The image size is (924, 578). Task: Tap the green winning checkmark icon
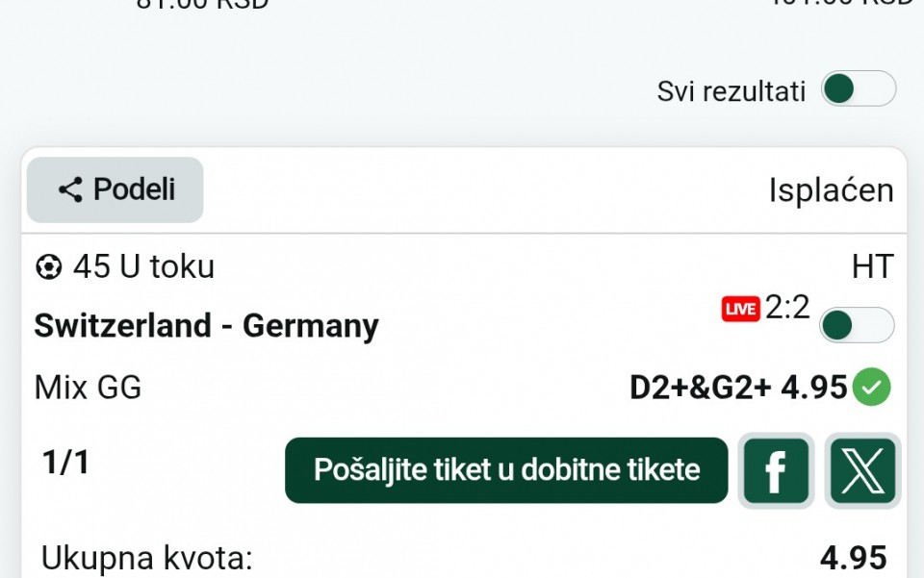(x=874, y=388)
